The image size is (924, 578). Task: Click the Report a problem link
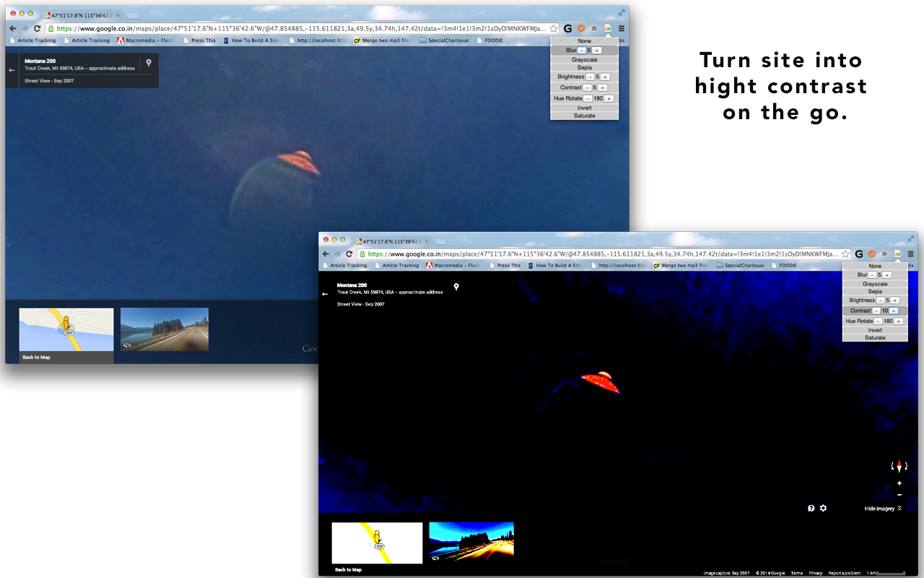click(845, 573)
